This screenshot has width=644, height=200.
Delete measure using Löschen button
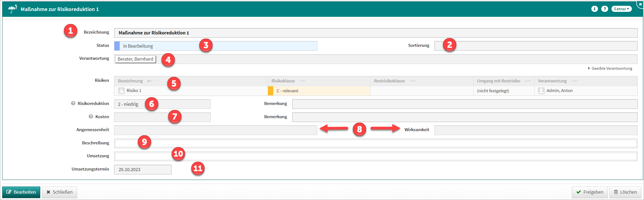[x=625, y=192]
